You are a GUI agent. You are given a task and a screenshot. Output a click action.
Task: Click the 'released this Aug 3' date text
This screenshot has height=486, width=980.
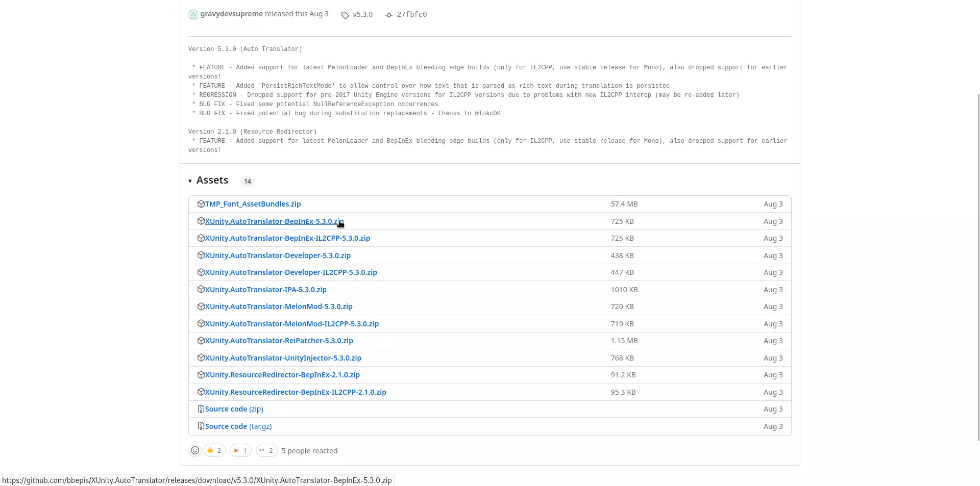coord(297,14)
